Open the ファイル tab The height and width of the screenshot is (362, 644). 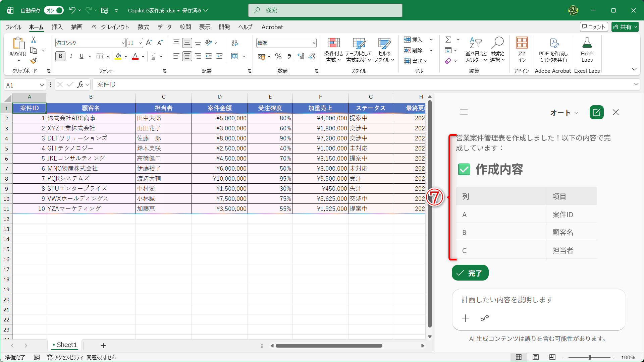pyautogui.click(x=13, y=27)
